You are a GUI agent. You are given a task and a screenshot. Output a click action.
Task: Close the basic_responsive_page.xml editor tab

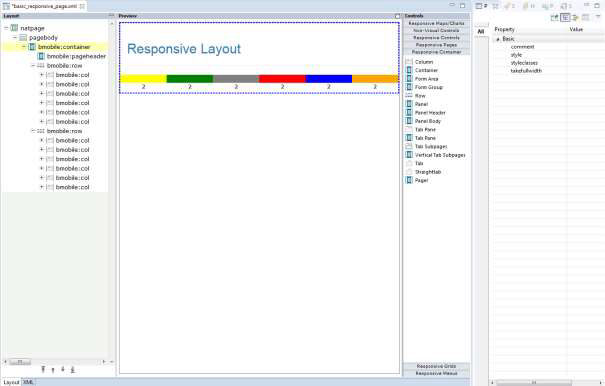pyautogui.click(x=82, y=6)
